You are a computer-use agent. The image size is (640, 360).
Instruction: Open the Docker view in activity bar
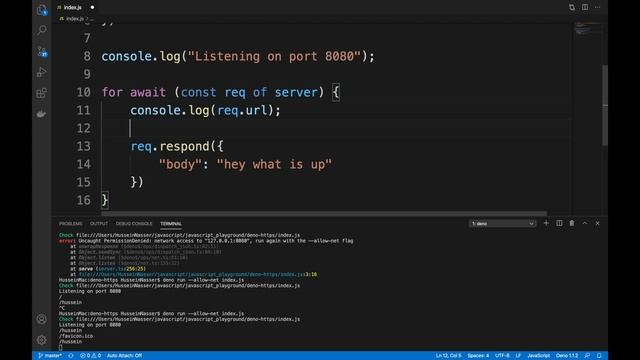(x=42, y=114)
